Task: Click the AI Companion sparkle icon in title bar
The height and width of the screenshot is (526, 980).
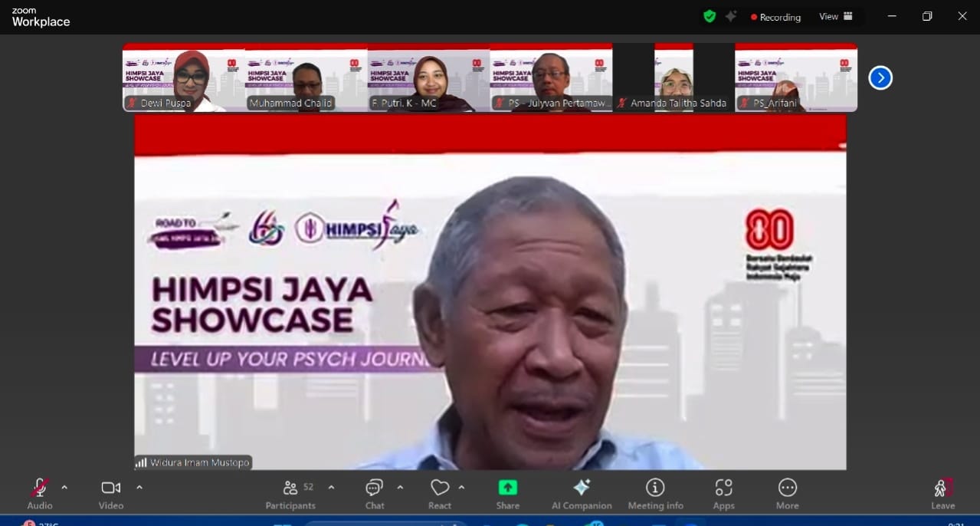Action: tap(731, 16)
